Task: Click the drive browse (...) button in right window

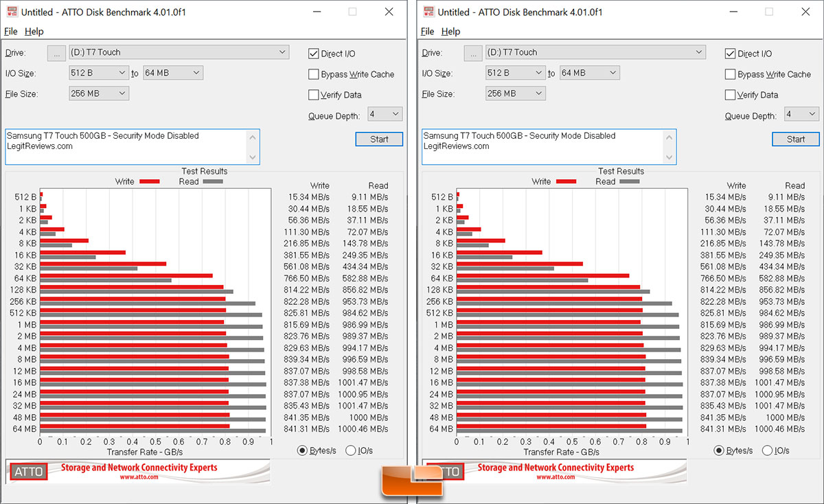Action: tap(473, 53)
